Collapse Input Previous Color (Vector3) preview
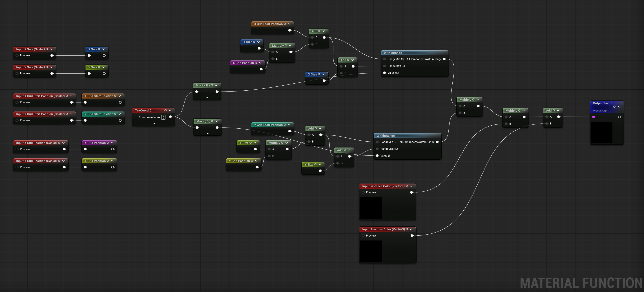 click(411, 229)
